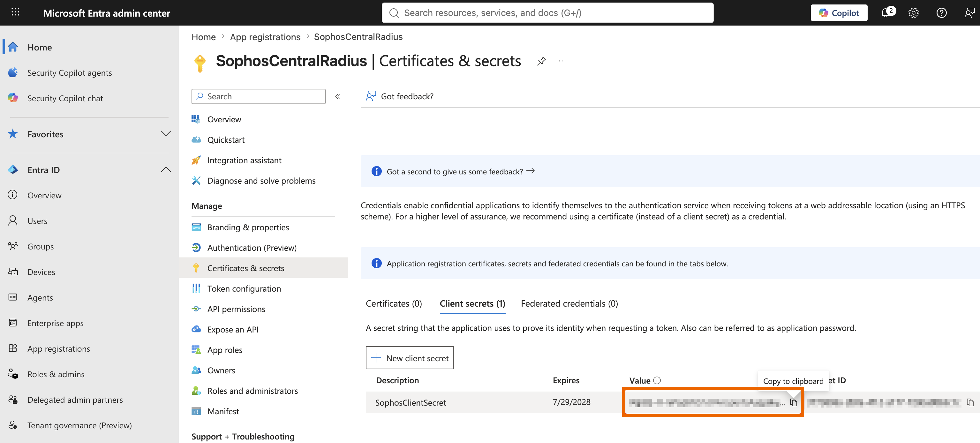The width and height of the screenshot is (980, 443).
Task: Click the App registrations sidebar icon
Action: 12,348
